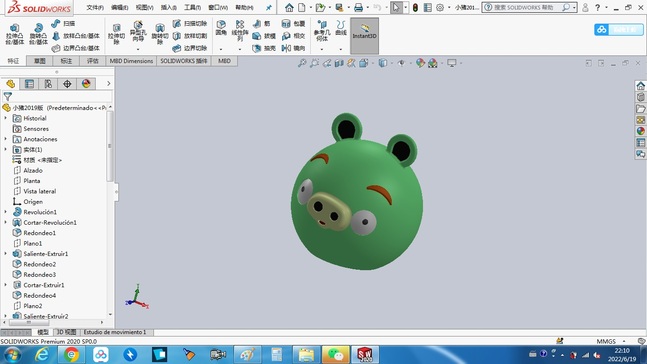647x364 pixels.
Task: Click the Rebuild traffic light icon
Action: click(x=415, y=7)
